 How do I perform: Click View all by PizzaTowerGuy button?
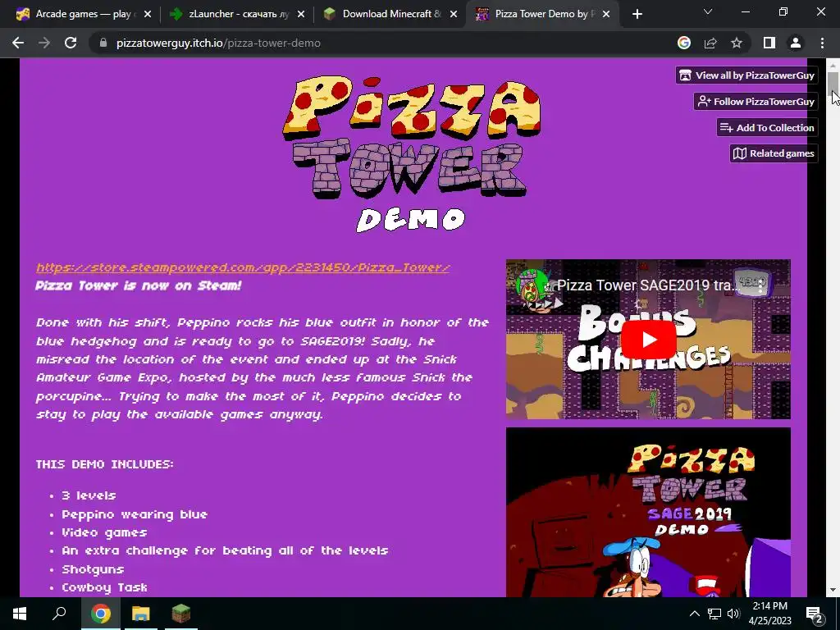[746, 75]
